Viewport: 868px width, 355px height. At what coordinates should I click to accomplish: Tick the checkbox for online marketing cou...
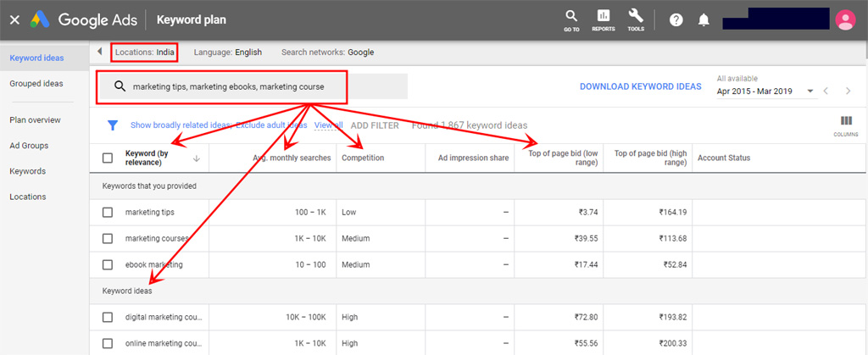(x=108, y=343)
